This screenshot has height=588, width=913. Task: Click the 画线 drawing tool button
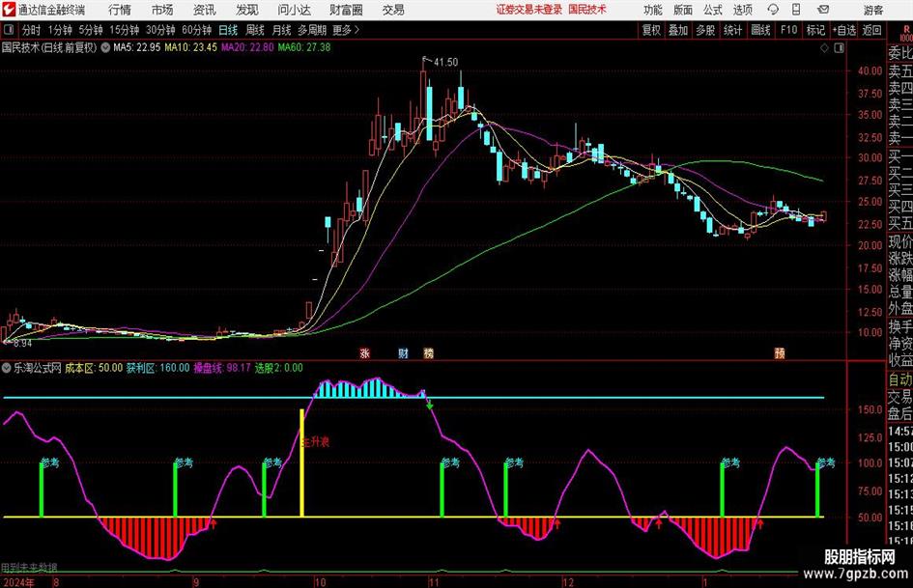(760, 30)
